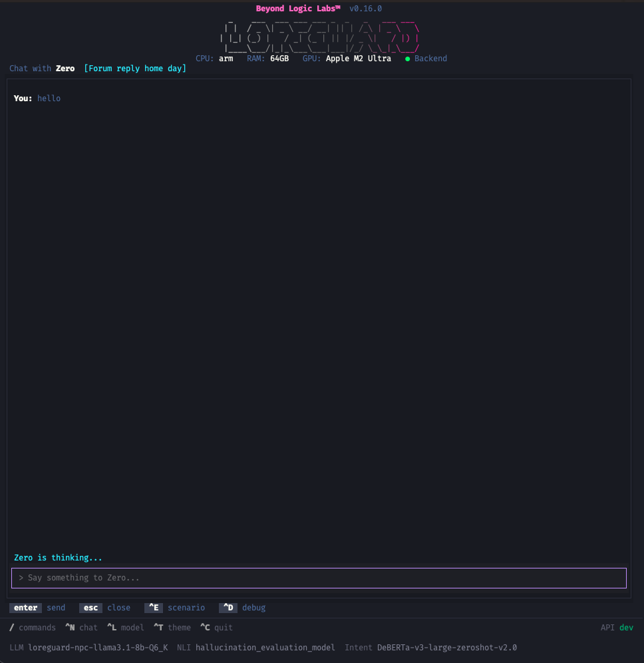Click the Beyond Logic Labs title

[x=298, y=9]
